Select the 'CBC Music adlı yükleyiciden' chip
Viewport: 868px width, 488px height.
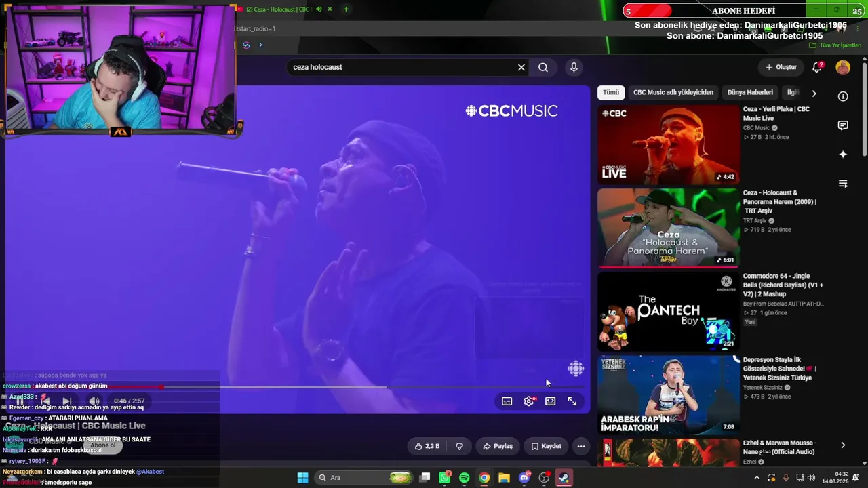point(673,92)
